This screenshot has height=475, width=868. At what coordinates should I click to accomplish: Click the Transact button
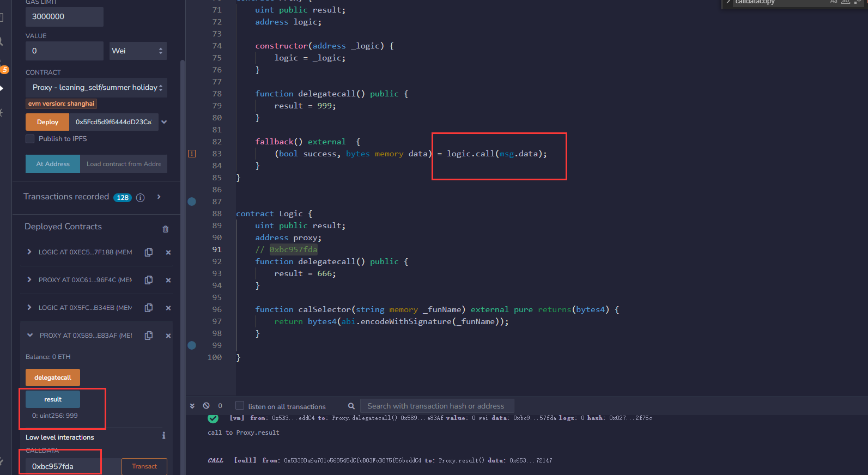[x=144, y=466]
